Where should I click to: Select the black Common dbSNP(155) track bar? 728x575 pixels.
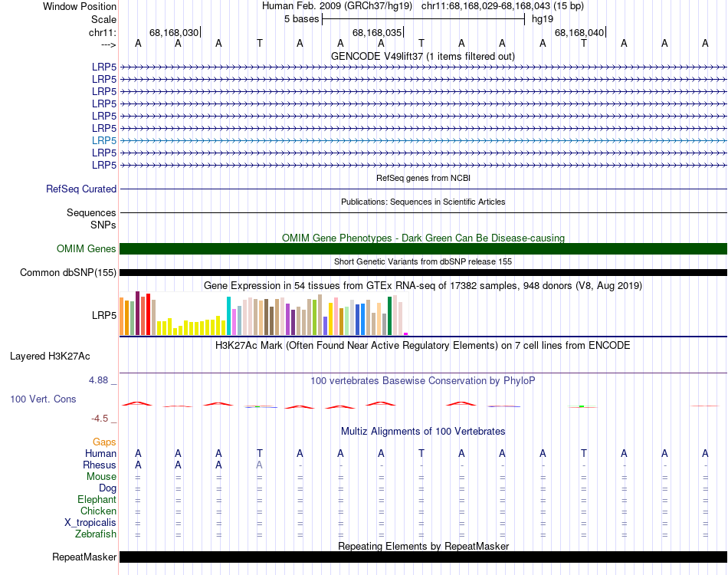point(423,272)
